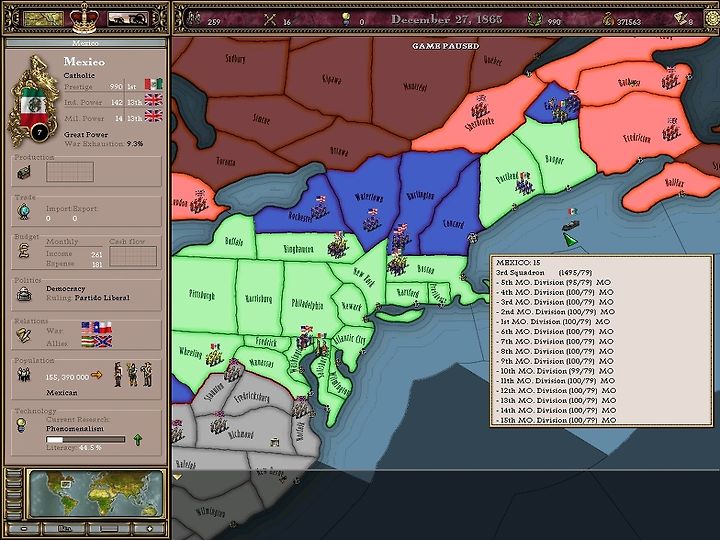
Task: Click the Cash flow graph box
Action: click(133, 256)
